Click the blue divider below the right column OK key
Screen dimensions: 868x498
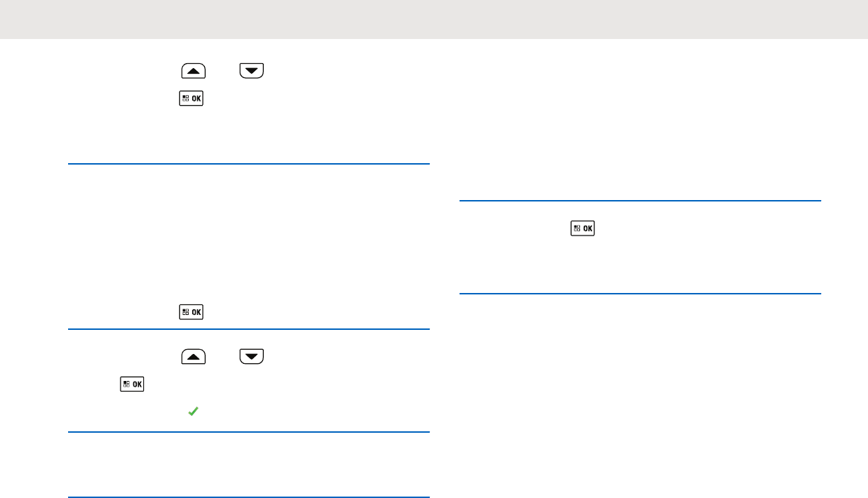pyautogui.click(x=640, y=294)
